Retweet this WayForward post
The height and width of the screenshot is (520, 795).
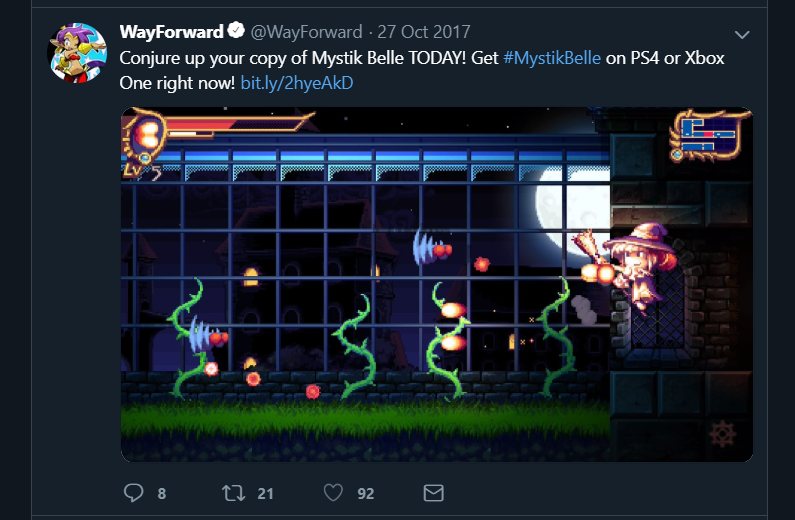click(233, 493)
